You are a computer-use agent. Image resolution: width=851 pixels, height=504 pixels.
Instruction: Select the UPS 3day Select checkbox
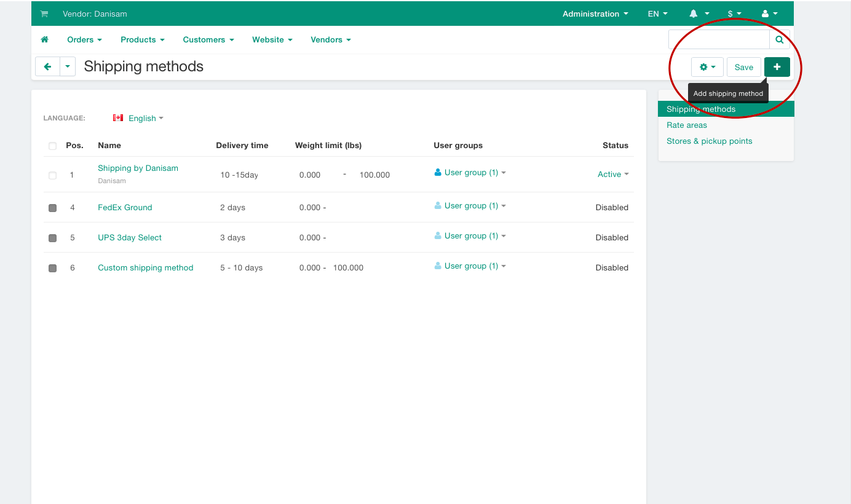coord(53,238)
